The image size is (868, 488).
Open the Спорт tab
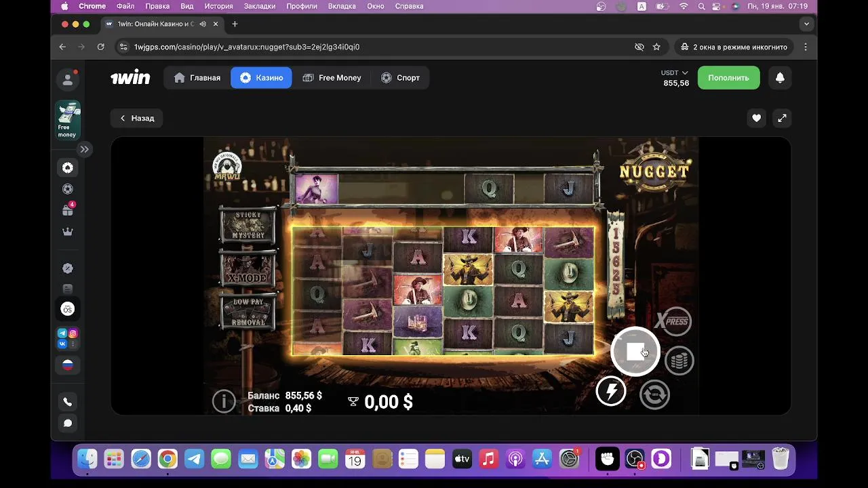point(400,78)
